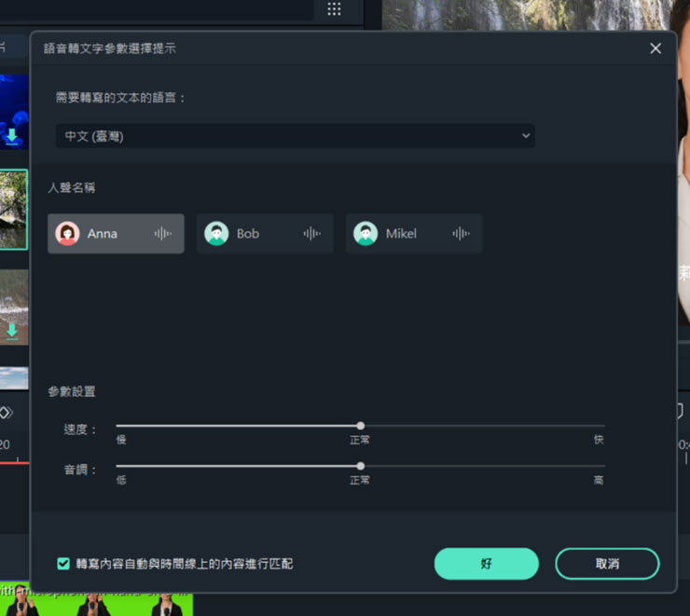690x616 pixels.
Task: Click download arrow on blue jellyfish thumbnail
Action: (x=12, y=136)
